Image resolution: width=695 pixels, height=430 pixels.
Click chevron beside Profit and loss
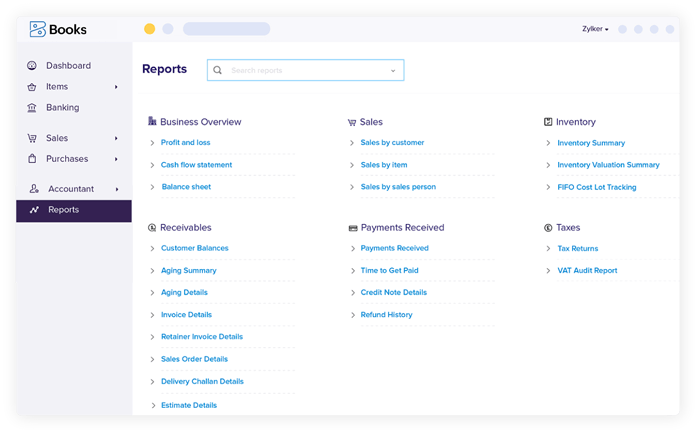pyautogui.click(x=152, y=143)
